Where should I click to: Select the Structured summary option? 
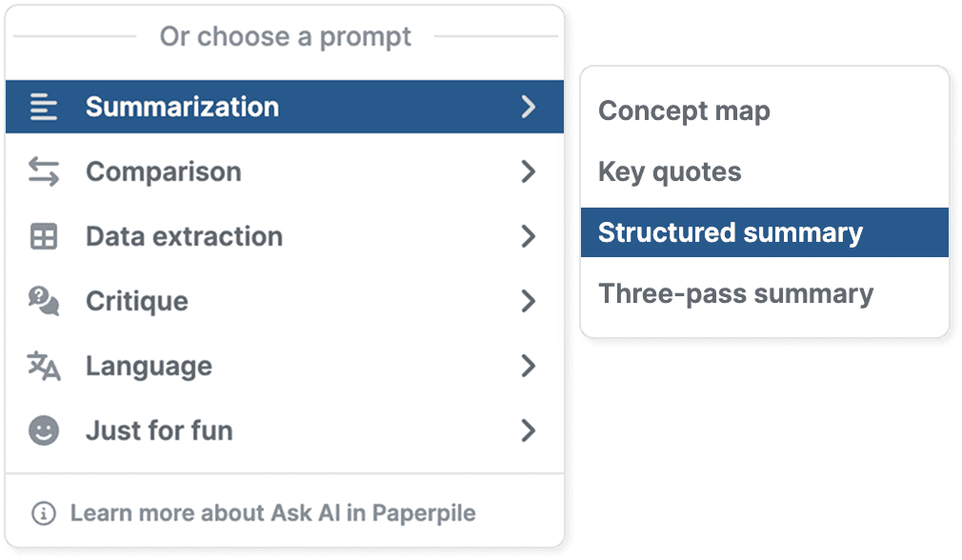731,233
